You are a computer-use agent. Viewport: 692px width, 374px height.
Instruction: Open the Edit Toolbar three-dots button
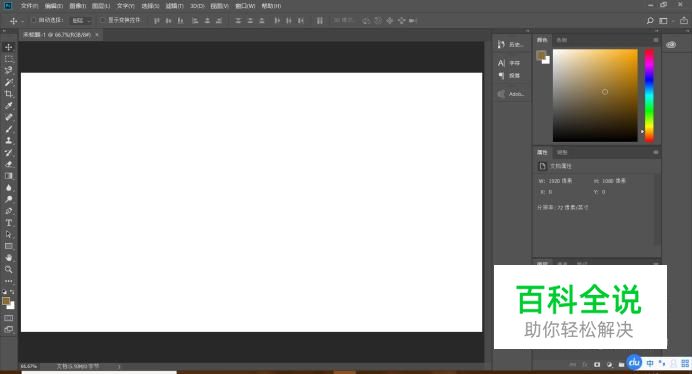pyautogui.click(x=8, y=281)
